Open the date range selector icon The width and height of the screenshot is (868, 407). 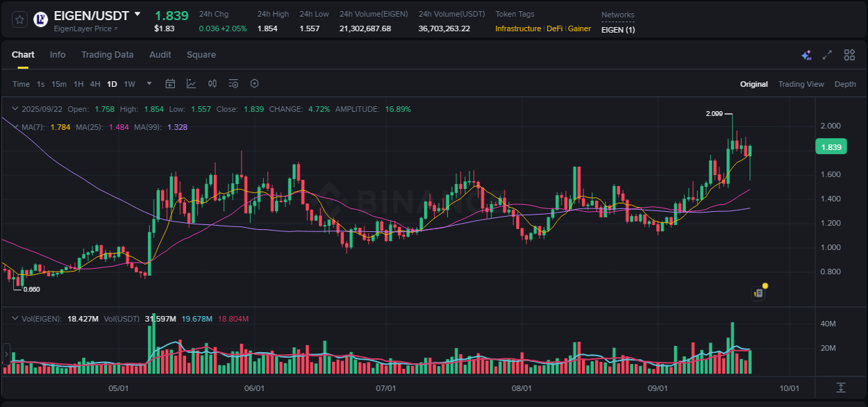pyautogui.click(x=170, y=83)
